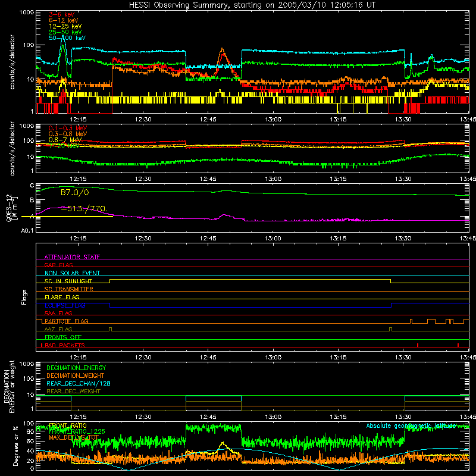This screenshot has height=476, width=476.
Task: Click the 13:30 tick under the decimation panel
Action: click(x=403, y=417)
